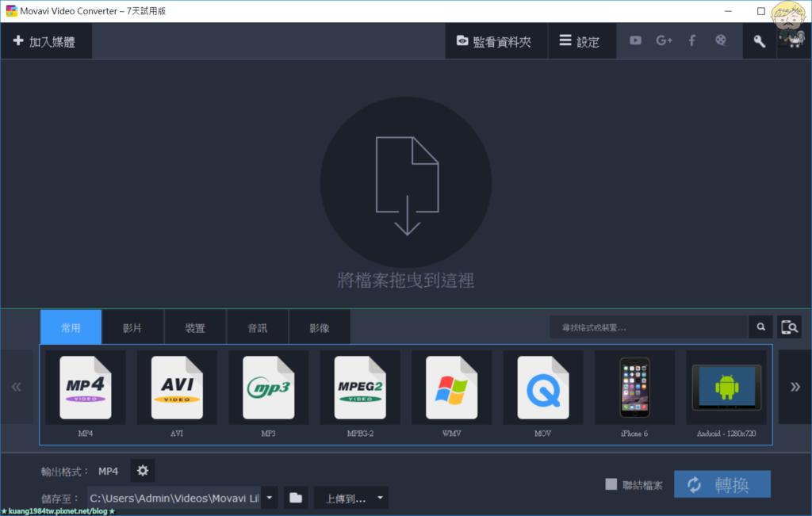812x516 pixels.
Task: Open the 設定 settings menu
Action: point(581,41)
